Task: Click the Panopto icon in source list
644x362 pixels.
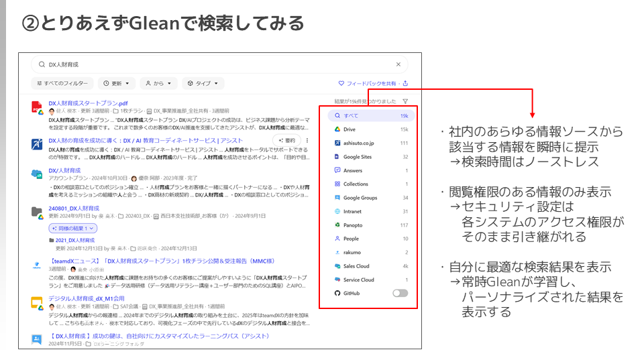Action: click(x=337, y=225)
